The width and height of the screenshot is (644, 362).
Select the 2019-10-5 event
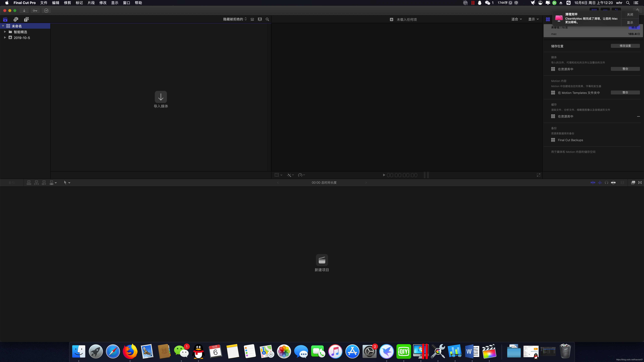pos(22,38)
